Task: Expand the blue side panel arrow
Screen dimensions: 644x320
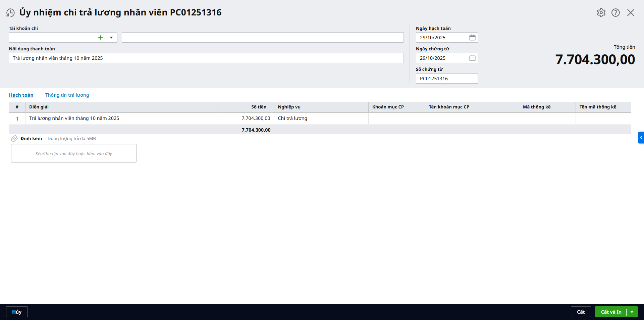Action: (x=641, y=138)
